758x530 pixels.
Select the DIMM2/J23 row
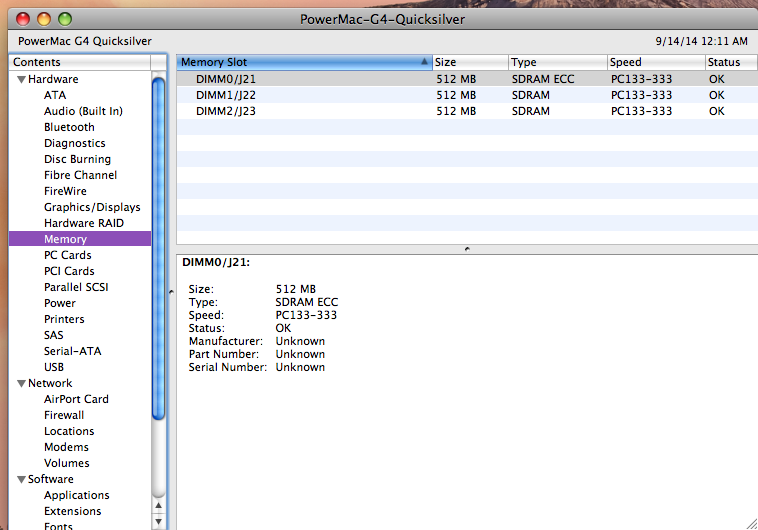point(467,111)
